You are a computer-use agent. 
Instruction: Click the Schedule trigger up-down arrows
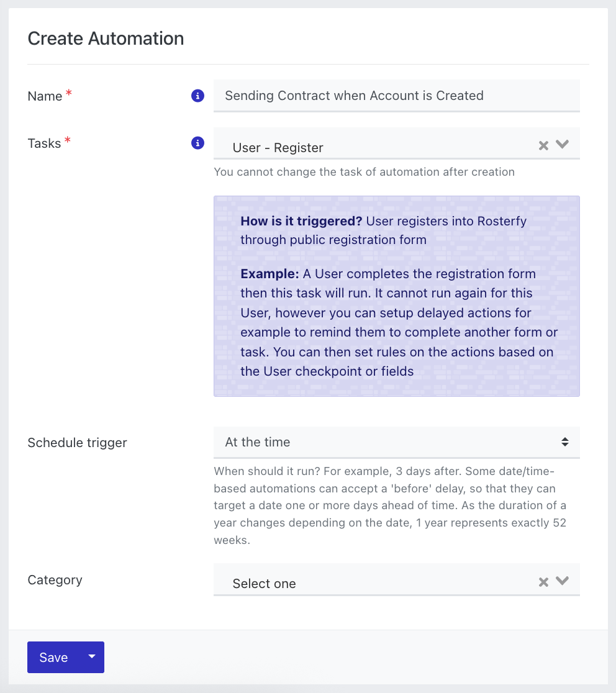coord(564,442)
